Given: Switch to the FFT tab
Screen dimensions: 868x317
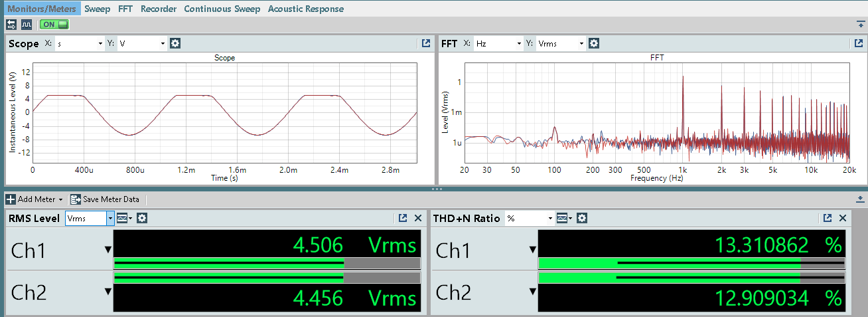Looking at the screenshot, I should coord(125,9).
